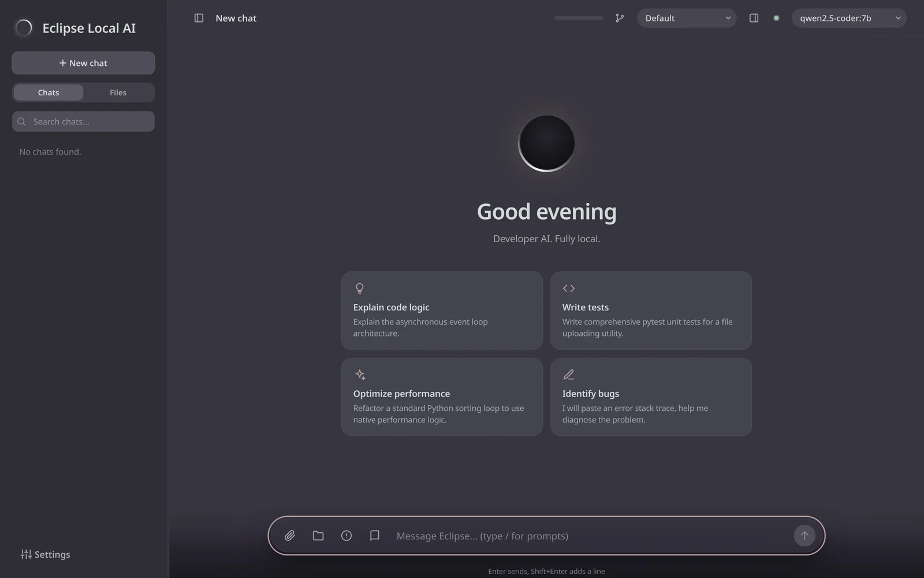924x578 pixels.
Task: Focus the Message Eclipse text input
Action: coord(589,536)
